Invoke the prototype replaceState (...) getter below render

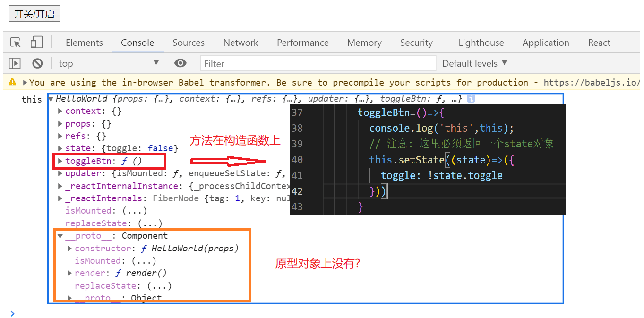[x=159, y=285]
